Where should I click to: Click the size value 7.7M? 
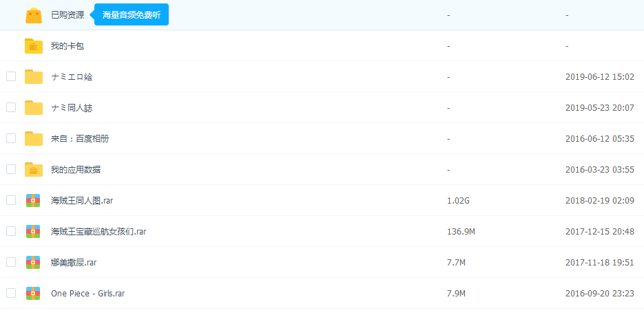(456, 263)
